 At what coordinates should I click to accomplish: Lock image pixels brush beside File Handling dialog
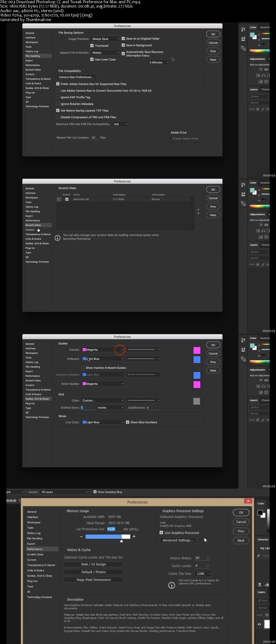tap(263, 109)
